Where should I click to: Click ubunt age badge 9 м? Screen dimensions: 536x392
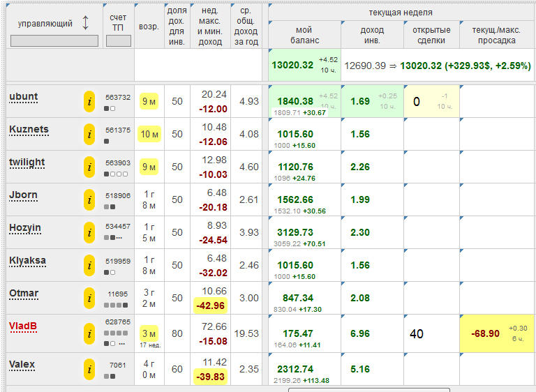point(149,101)
